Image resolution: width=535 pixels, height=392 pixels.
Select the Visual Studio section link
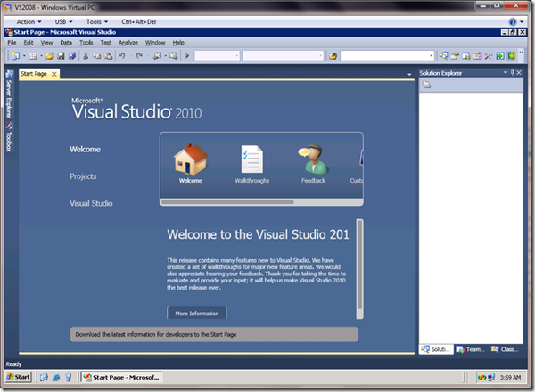pyautogui.click(x=91, y=203)
